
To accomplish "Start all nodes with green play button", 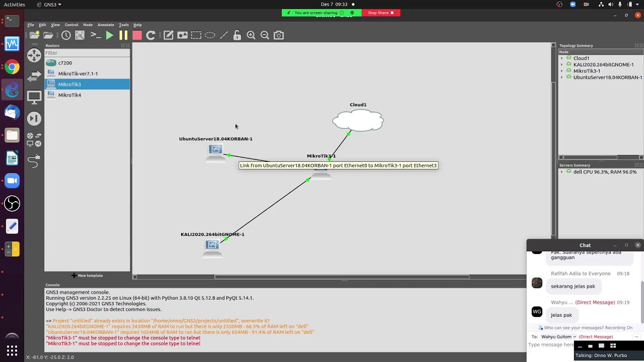I will pos(109,35).
